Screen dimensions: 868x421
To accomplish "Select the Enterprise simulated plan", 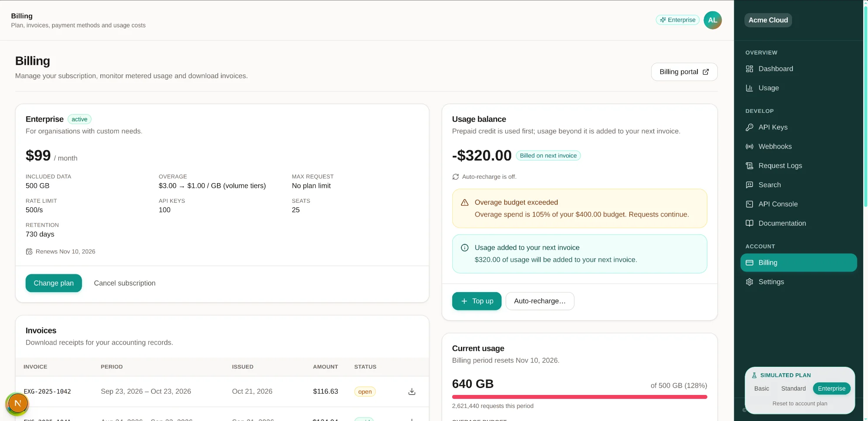I will tap(831, 388).
